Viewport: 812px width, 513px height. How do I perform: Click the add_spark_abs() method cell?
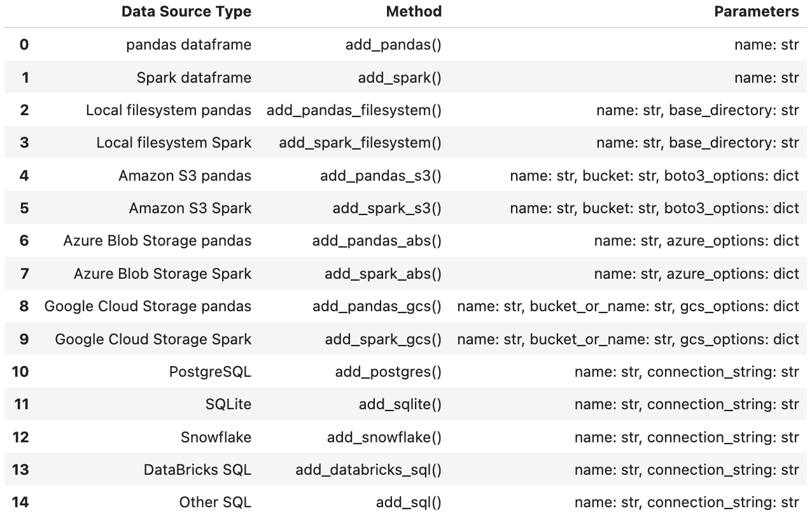pyautogui.click(x=383, y=274)
